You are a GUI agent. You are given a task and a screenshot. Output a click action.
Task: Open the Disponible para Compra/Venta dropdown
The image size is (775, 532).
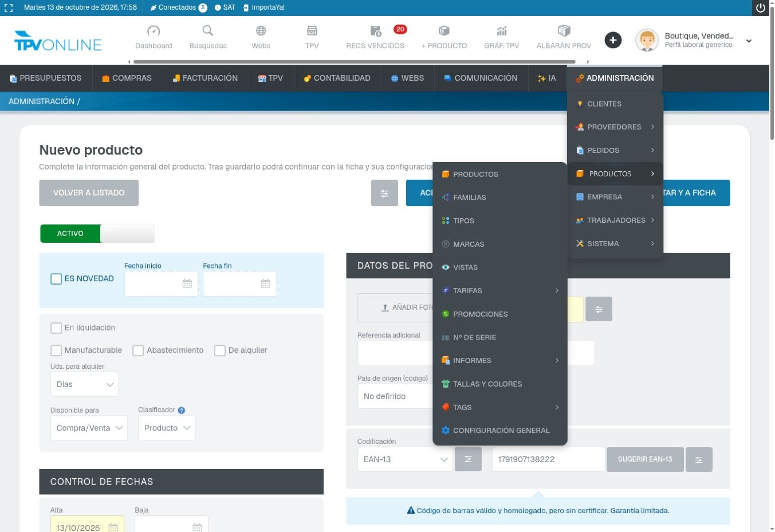tap(89, 428)
